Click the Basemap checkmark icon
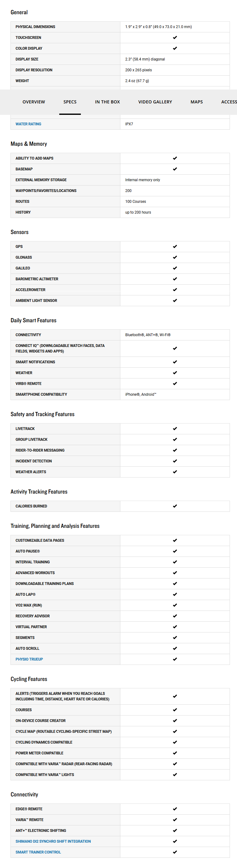Viewport: 237px width, 868px height. click(x=175, y=169)
